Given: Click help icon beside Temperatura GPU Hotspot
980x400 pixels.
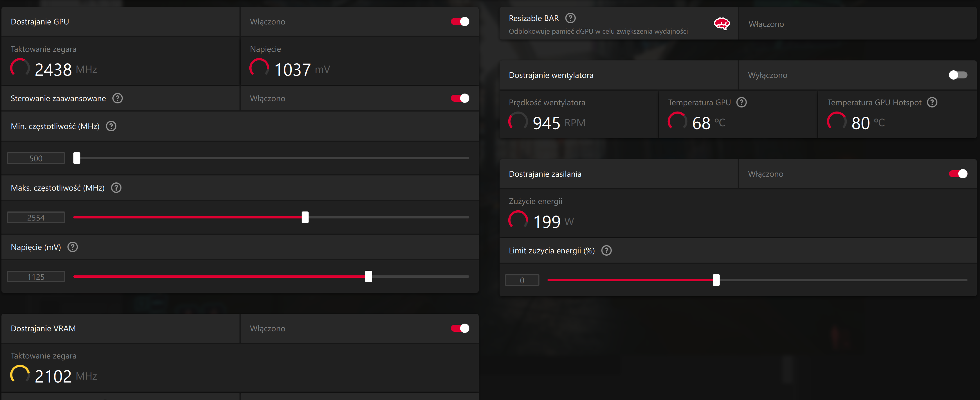Looking at the screenshot, I should click(x=932, y=102).
